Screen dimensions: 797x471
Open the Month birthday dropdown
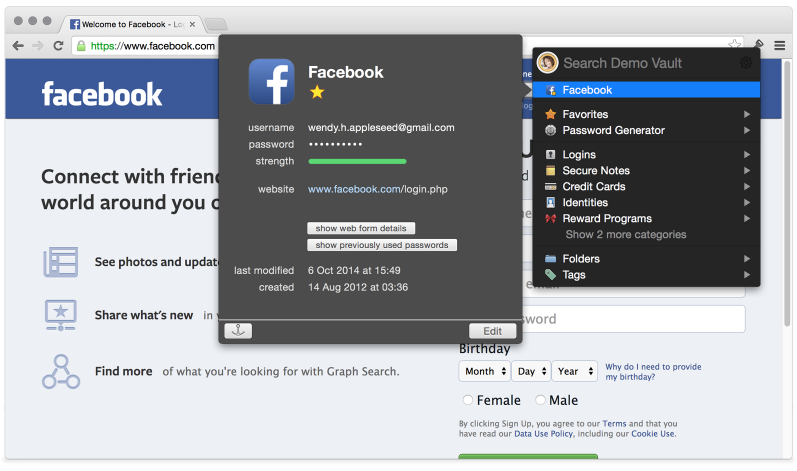click(484, 371)
